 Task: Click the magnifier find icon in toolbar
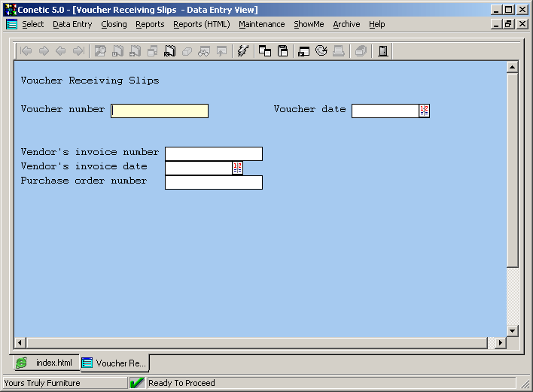click(100, 51)
